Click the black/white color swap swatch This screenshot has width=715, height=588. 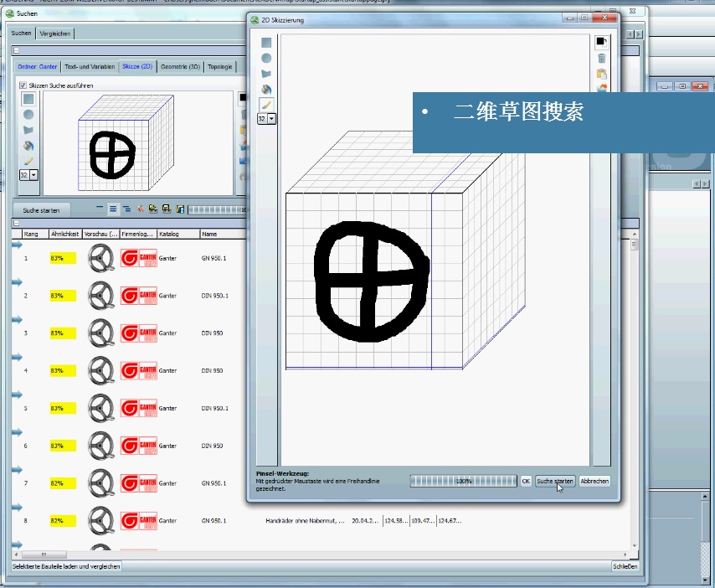[x=601, y=42]
